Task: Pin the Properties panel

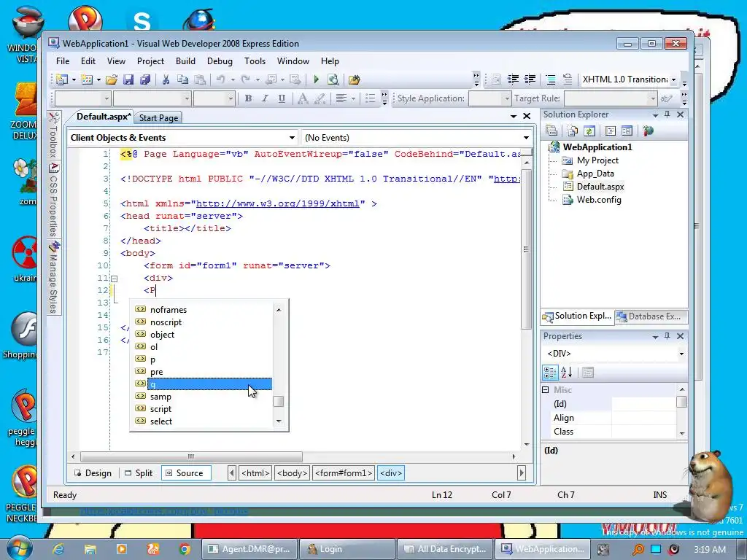Action: click(667, 335)
